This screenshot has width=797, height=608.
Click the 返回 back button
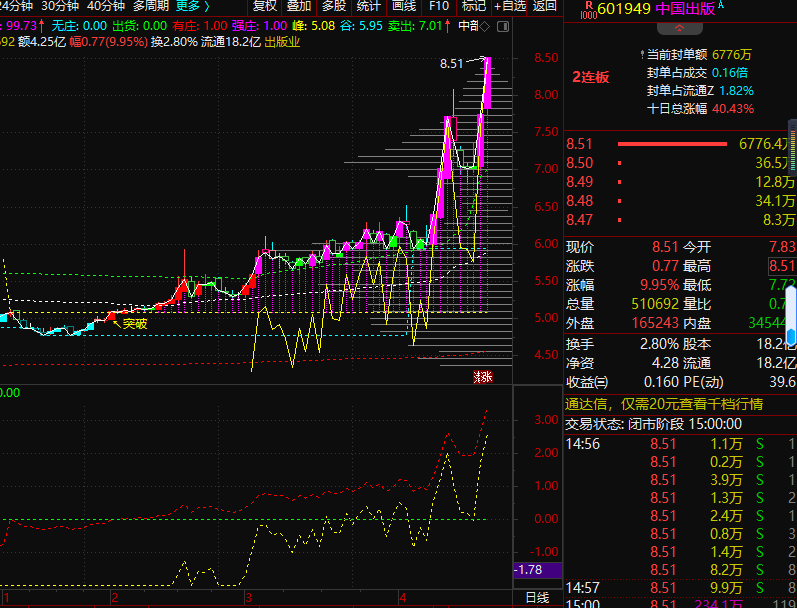coord(545,6)
